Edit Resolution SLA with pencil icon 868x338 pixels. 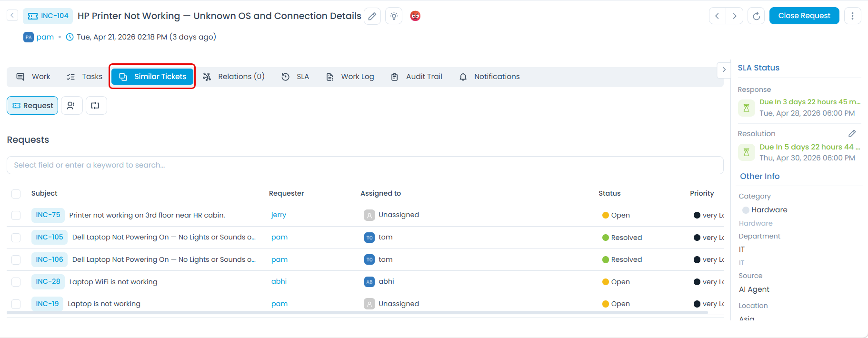coord(852,134)
